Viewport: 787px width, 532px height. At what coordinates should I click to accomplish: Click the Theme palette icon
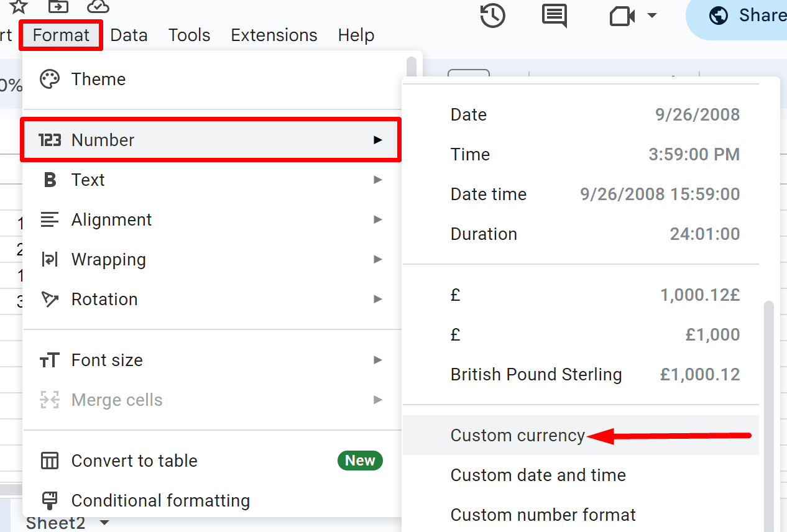(x=49, y=79)
